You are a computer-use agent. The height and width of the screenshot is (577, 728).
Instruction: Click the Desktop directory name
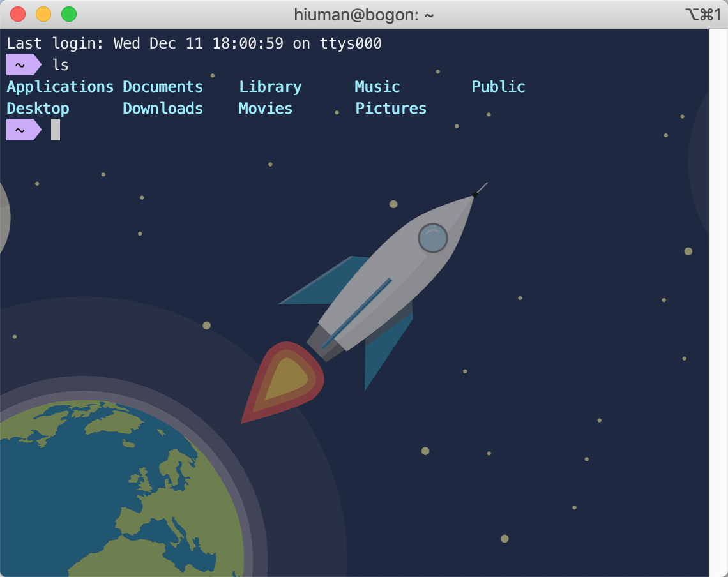coord(38,109)
